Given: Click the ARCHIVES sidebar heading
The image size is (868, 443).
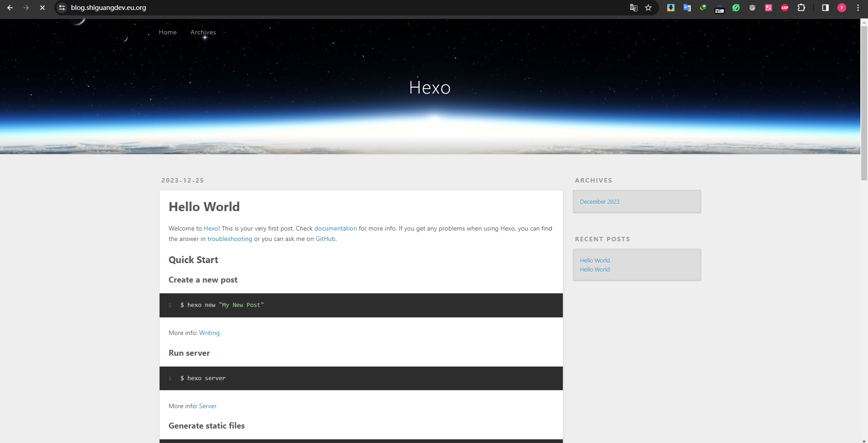Looking at the screenshot, I should tap(594, 180).
